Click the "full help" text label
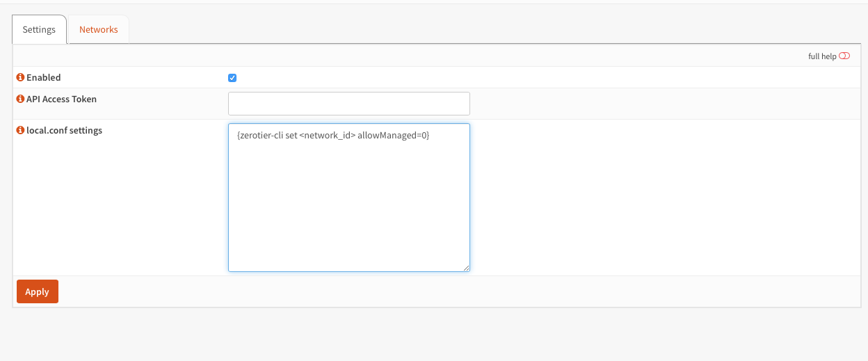The image size is (868, 361). (x=822, y=56)
